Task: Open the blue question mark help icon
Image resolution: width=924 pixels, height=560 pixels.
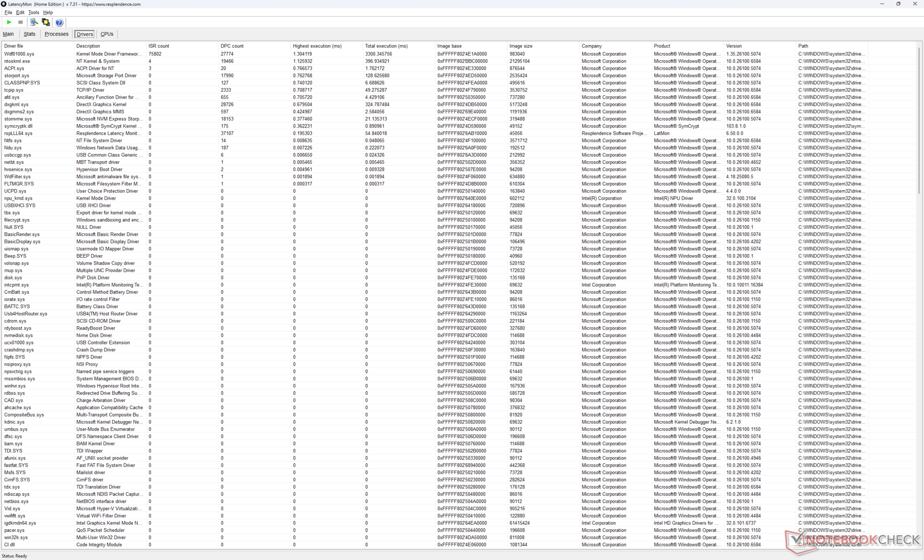Action: [59, 22]
